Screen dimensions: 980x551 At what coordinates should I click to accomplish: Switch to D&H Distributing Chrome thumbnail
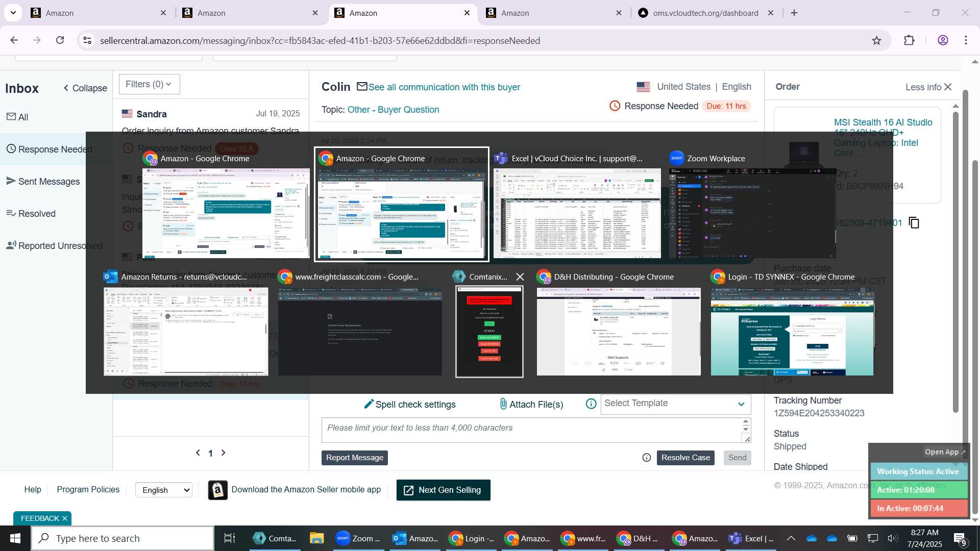[x=619, y=323]
